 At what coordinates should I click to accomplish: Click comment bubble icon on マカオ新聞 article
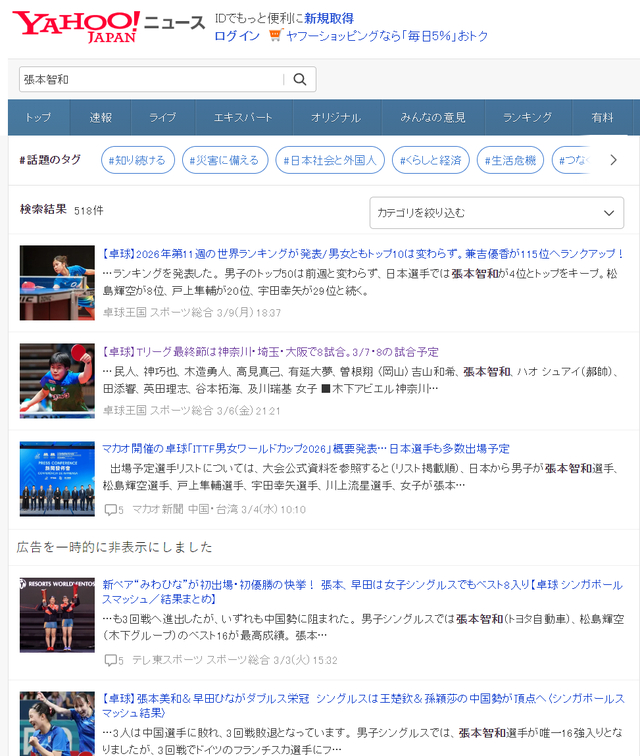(x=110, y=509)
